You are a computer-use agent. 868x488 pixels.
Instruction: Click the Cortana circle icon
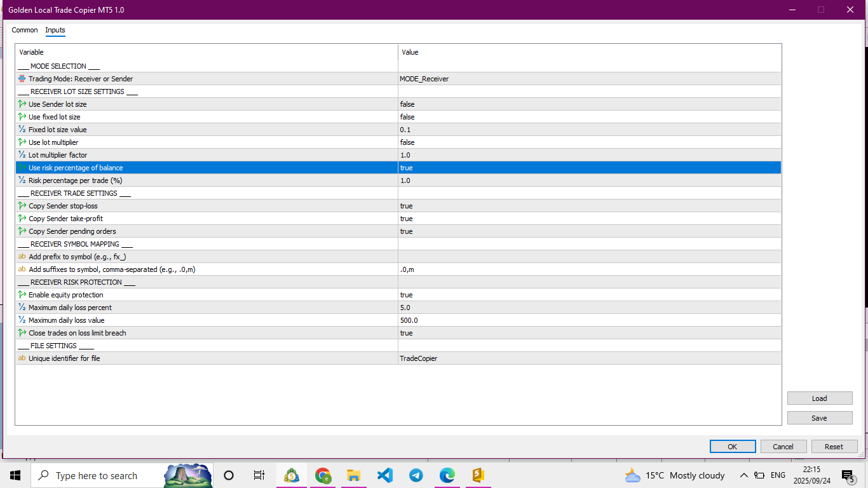point(229,475)
